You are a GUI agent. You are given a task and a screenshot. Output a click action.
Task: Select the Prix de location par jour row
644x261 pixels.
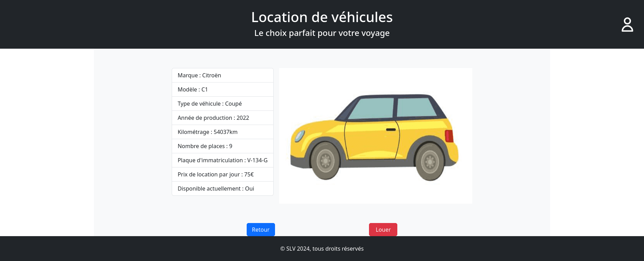click(x=222, y=174)
